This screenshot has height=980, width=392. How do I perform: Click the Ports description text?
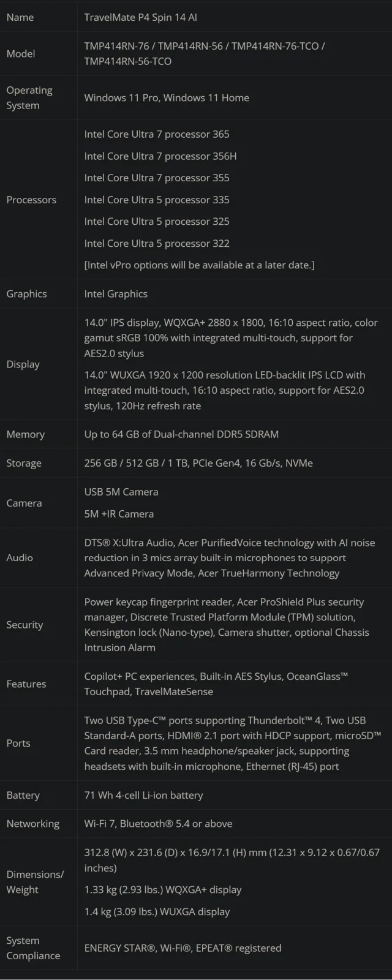coord(232,743)
